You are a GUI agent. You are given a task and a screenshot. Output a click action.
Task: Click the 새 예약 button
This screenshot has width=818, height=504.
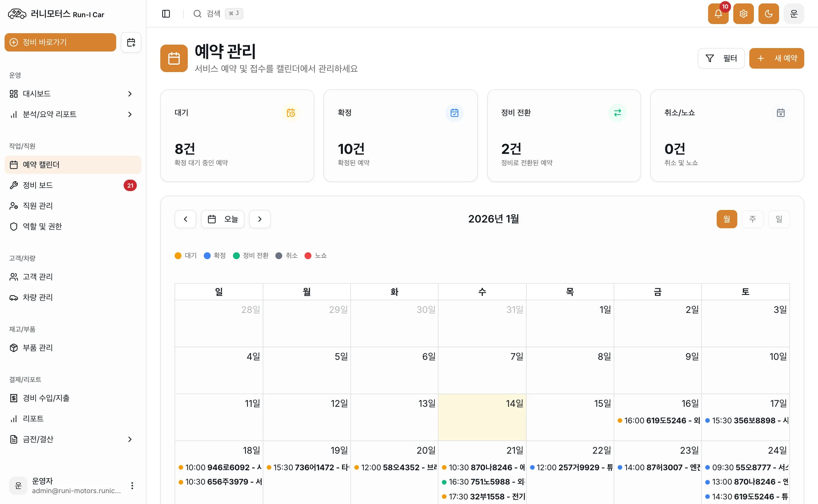point(776,58)
